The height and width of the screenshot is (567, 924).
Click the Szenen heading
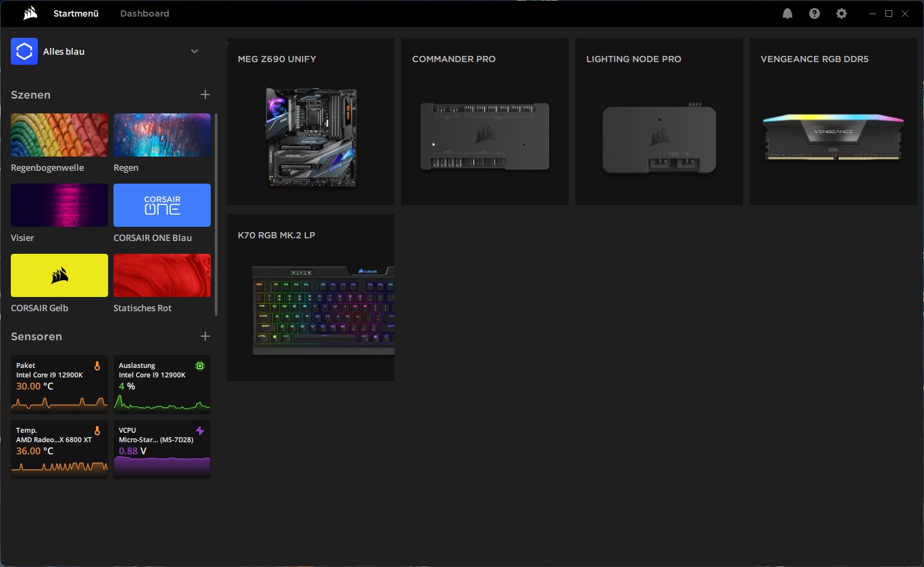tap(30, 94)
